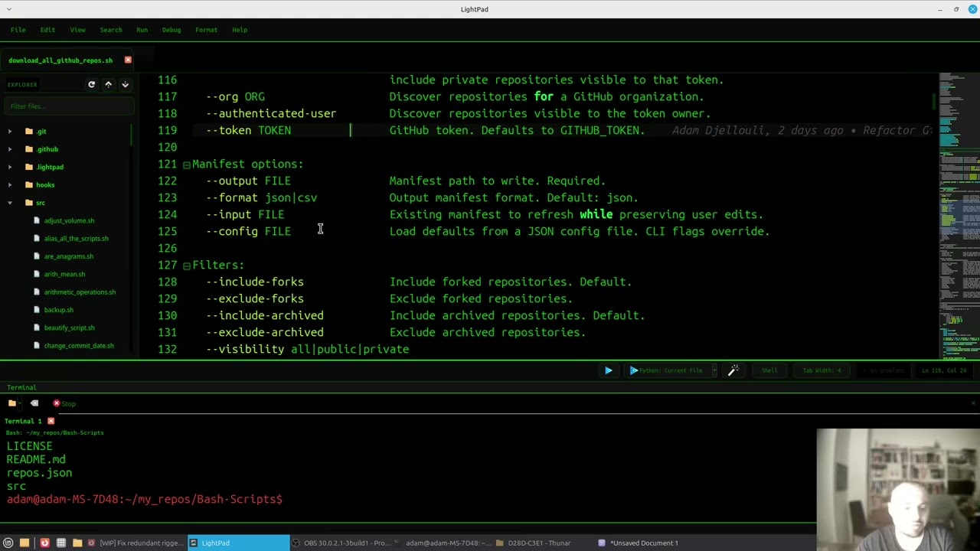
Task: Focus the Filter files input
Action: [68, 106]
